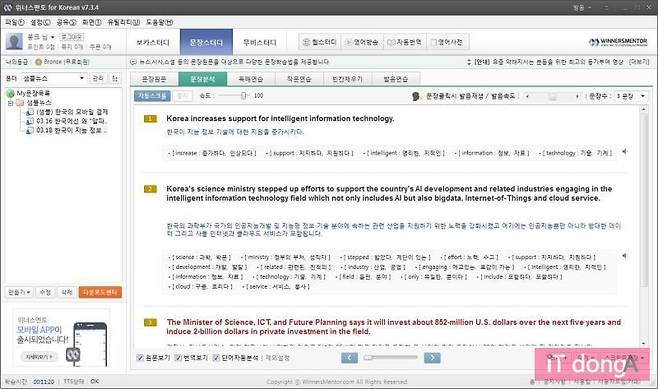Click the WinnersMentor logo
This screenshot has height=389, width=658.
pyautogui.click(x=618, y=42)
